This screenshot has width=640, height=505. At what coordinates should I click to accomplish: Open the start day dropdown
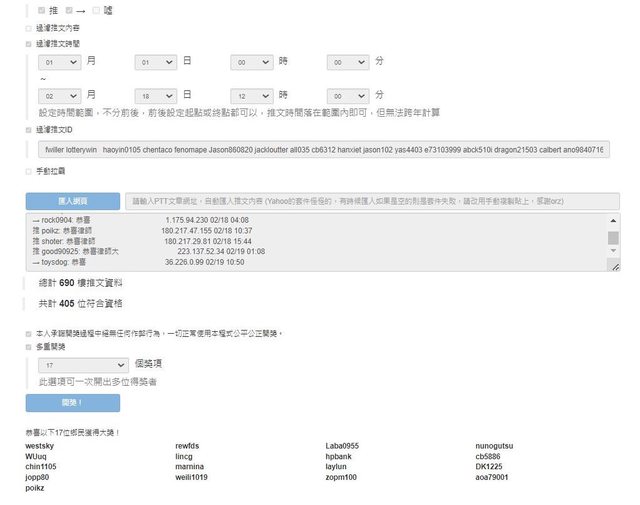point(155,62)
